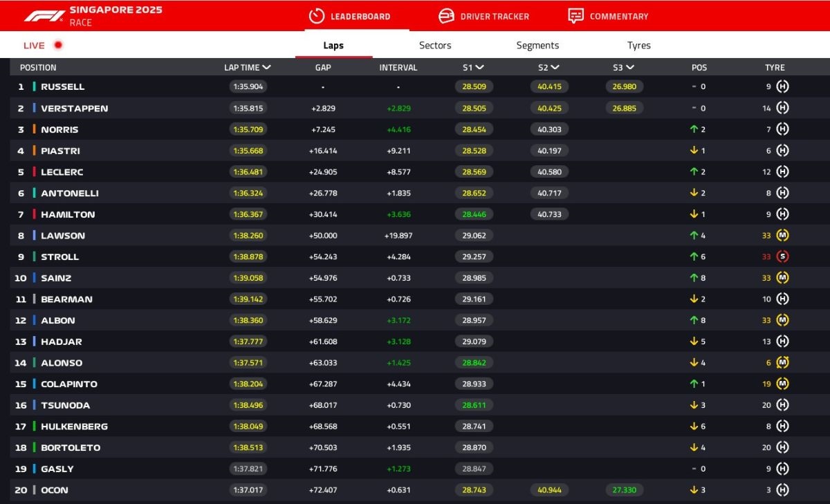Switch to the Tyres tab
Image resolution: width=830 pixels, height=504 pixels.
(x=638, y=46)
